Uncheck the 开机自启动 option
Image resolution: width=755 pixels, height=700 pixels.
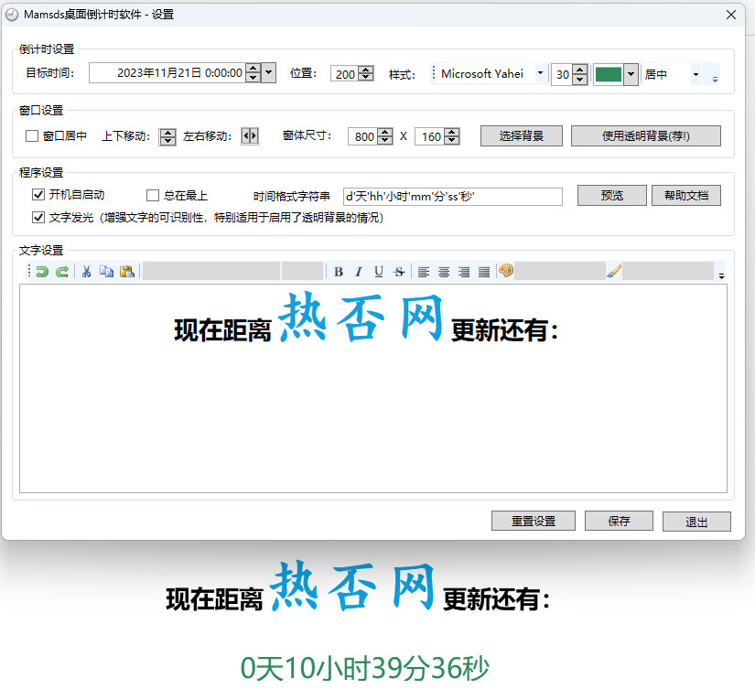tap(38, 195)
